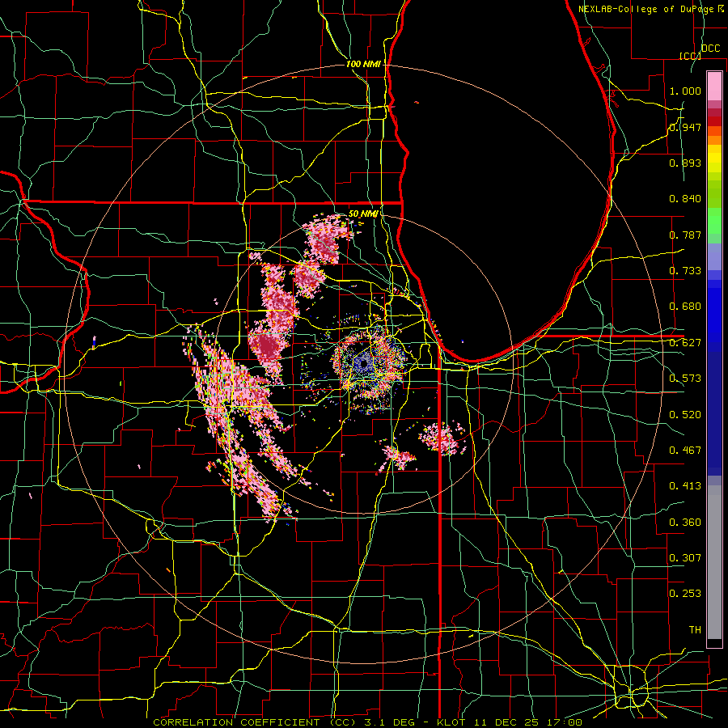
Task: Select the 0.787 scale value
Action: pyautogui.click(x=685, y=235)
